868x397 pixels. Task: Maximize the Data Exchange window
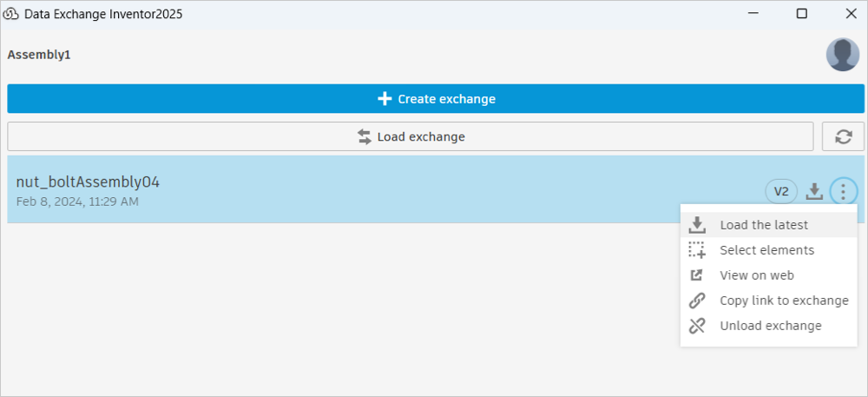coord(801,14)
